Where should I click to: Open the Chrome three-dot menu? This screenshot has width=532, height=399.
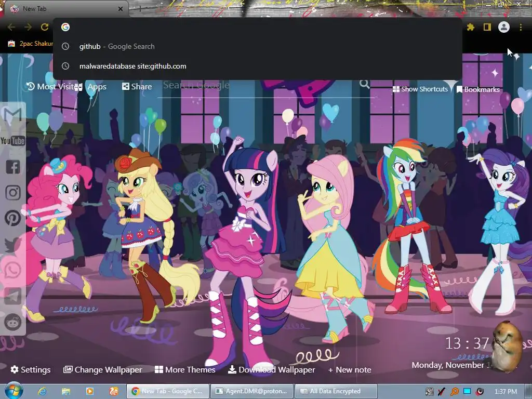click(x=521, y=27)
